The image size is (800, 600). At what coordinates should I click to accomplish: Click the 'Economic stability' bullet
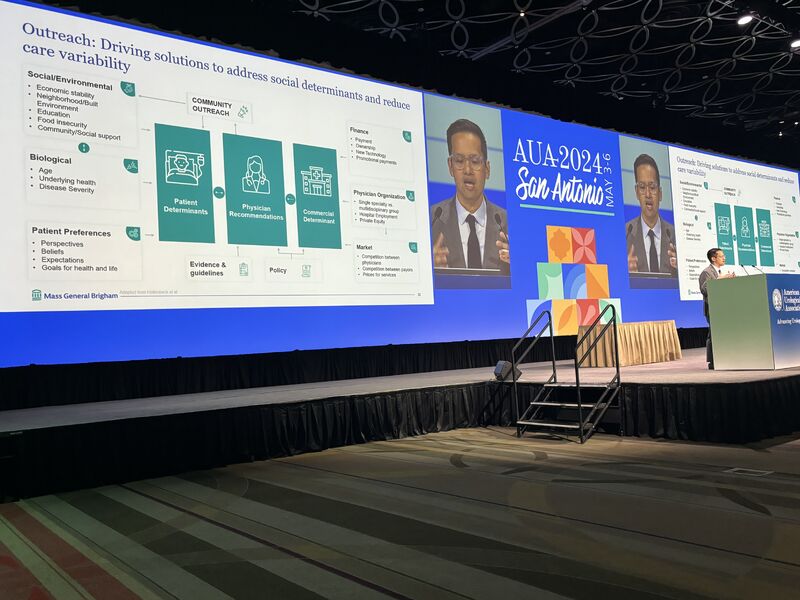tap(65, 91)
